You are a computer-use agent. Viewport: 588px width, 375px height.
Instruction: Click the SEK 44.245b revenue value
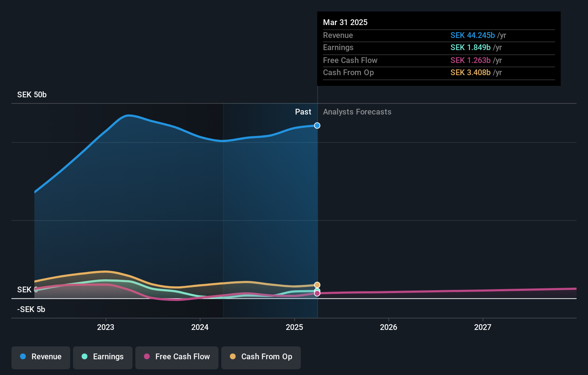473,35
